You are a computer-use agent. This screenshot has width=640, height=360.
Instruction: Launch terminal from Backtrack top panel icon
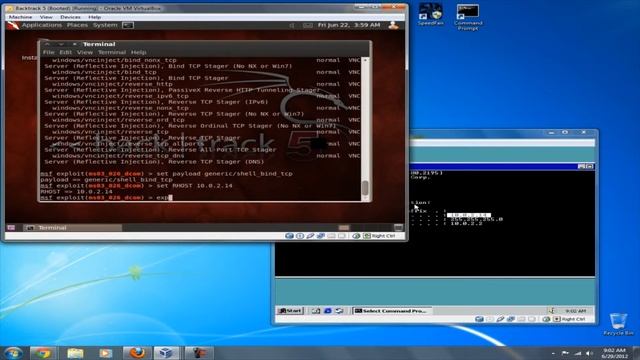(x=128, y=25)
